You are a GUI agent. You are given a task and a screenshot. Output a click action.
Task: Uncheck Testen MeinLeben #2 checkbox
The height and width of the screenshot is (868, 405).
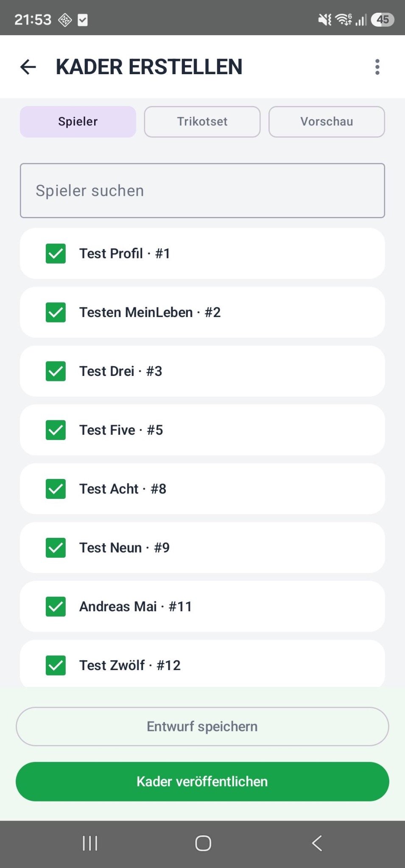point(56,312)
